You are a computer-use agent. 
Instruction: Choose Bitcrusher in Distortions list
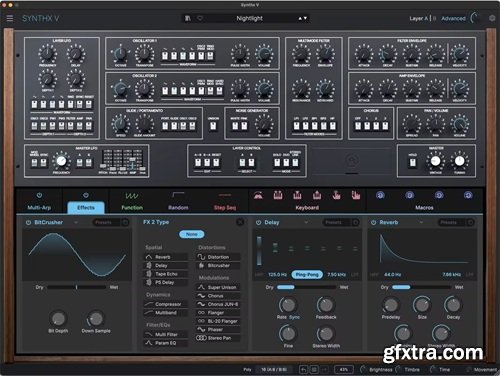pos(218,266)
